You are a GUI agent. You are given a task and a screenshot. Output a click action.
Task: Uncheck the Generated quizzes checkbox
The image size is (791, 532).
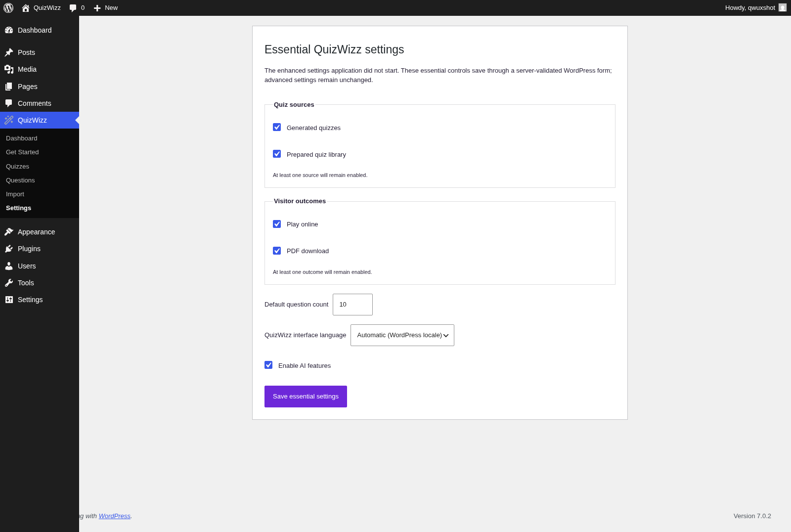pyautogui.click(x=277, y=127)
